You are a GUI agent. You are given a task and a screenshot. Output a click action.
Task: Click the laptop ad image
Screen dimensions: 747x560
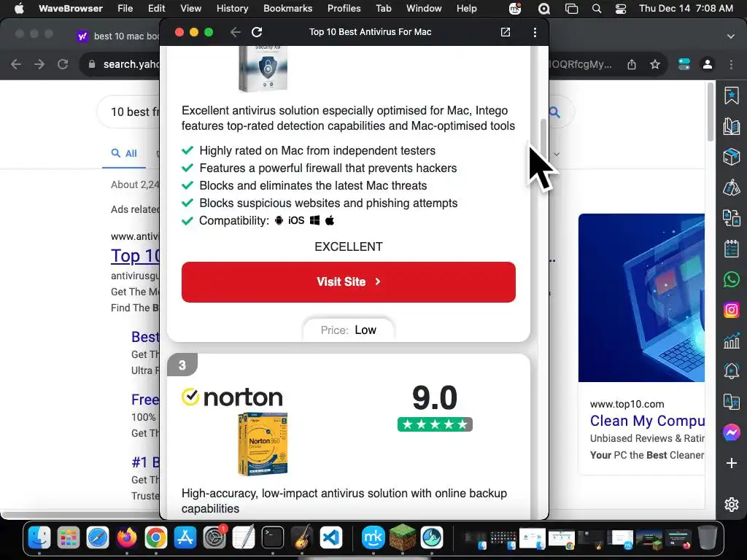tap(641, 297)
